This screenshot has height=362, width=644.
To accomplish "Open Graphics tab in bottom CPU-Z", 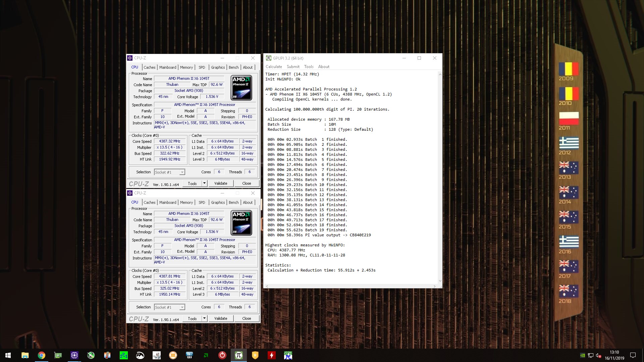I will [x=218, y=202].
